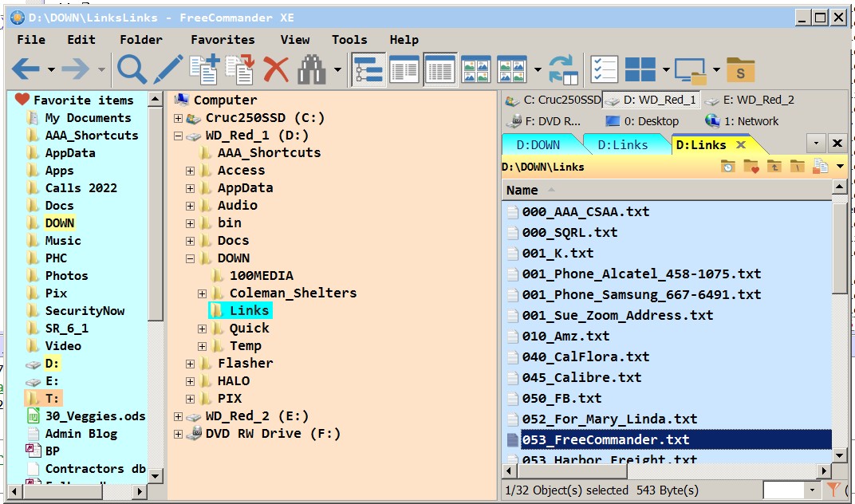Open the File menu

(x=31, y=39)
